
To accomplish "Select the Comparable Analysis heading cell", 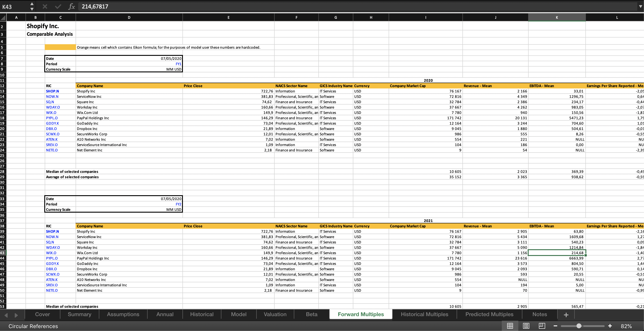I will tap(50, 34).
